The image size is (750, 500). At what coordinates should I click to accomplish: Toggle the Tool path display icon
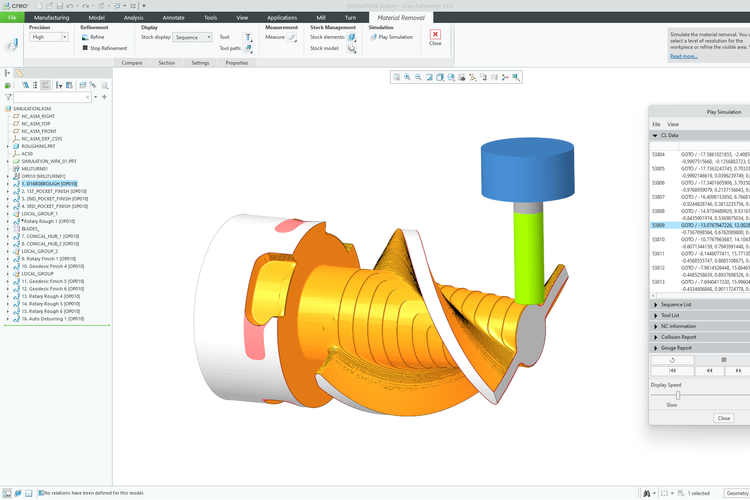click(248, 48)
